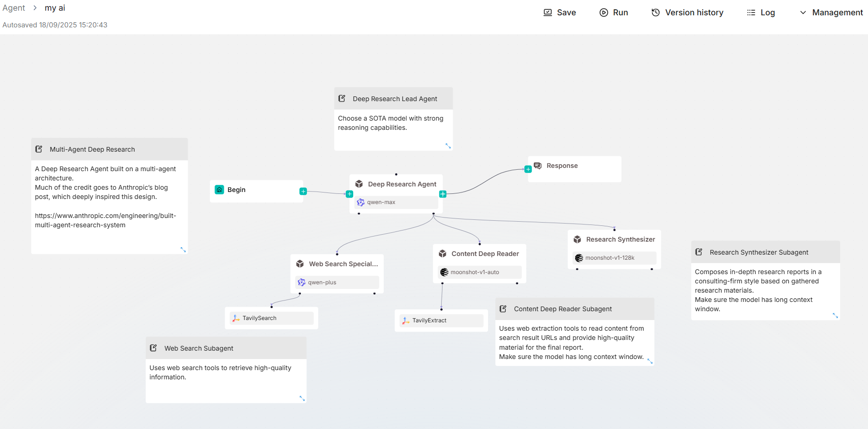Click the Content Deep Reader Subagent note title
This screenshot has height=429, width=868.
tap(563, 309)
